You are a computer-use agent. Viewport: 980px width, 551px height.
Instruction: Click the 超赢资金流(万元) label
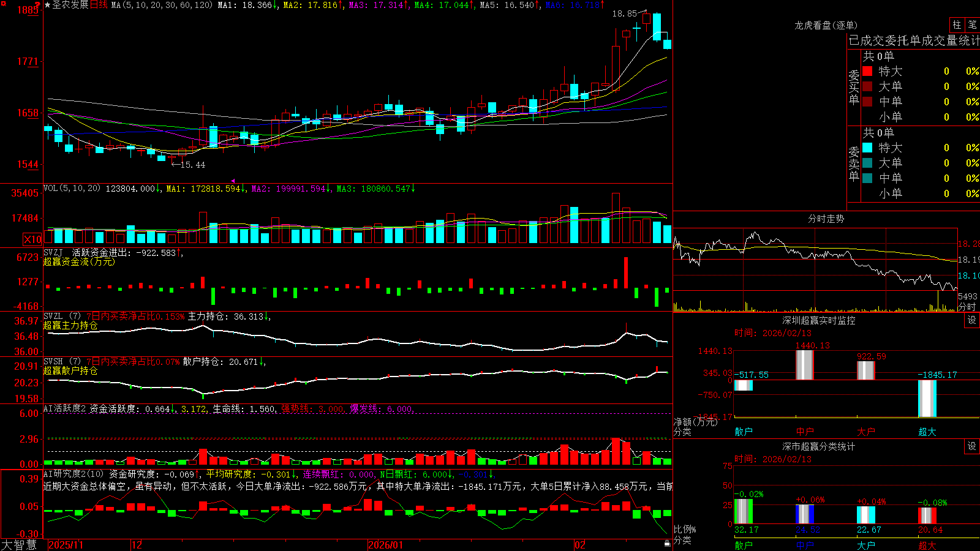point(79,261)
